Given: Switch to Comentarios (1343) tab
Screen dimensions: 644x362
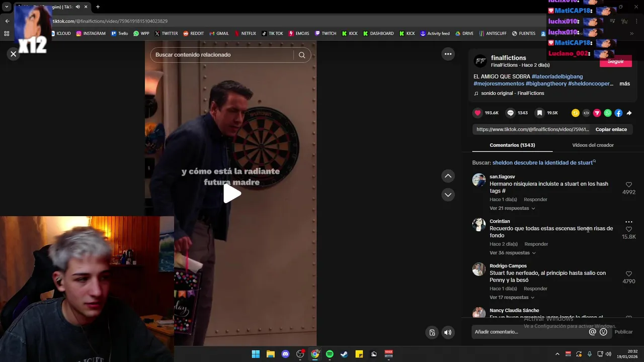Looking at the screenshot, I should [512, 145].
